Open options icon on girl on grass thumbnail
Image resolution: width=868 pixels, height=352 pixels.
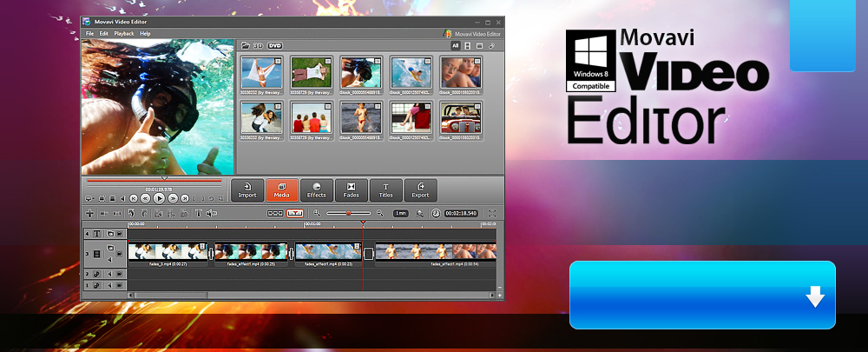point(328,61)
